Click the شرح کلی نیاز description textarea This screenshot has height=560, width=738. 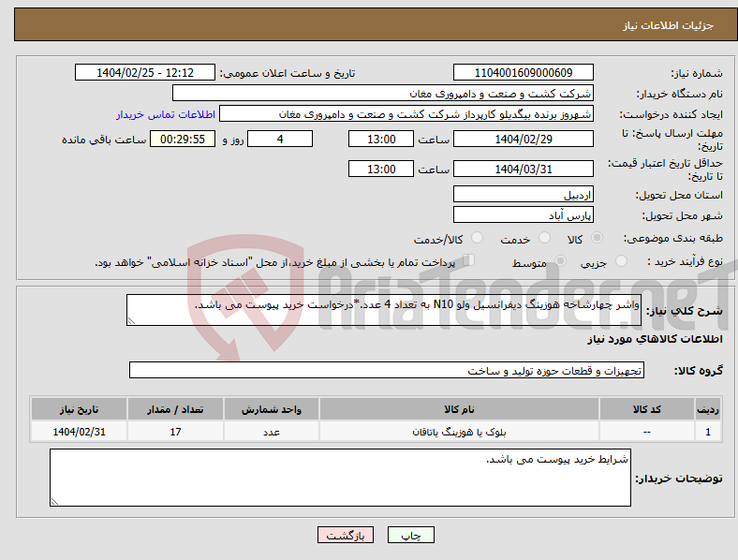point(384,310)
